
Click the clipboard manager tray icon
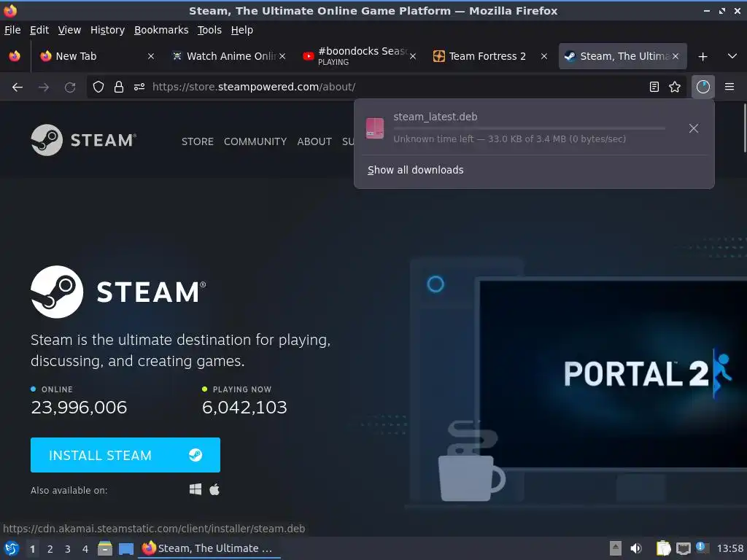click(663, 548)
